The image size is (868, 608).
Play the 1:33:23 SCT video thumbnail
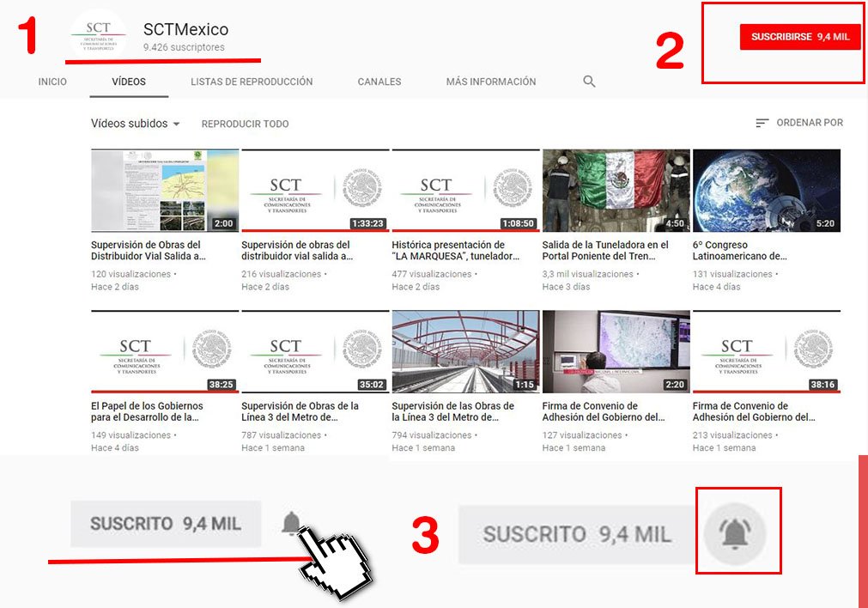pyautogui.click(x=316, y=190)
